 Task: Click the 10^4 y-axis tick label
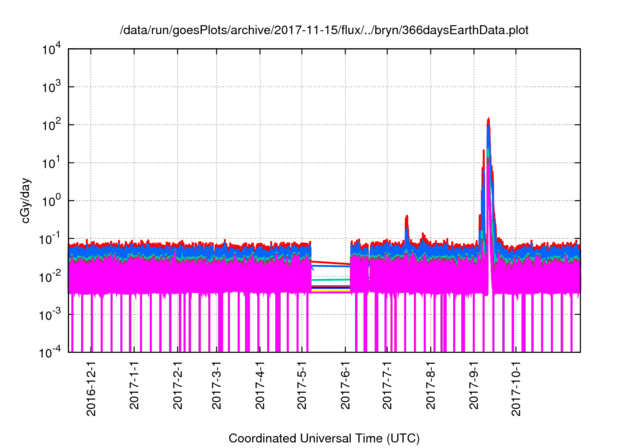[51, 50]
